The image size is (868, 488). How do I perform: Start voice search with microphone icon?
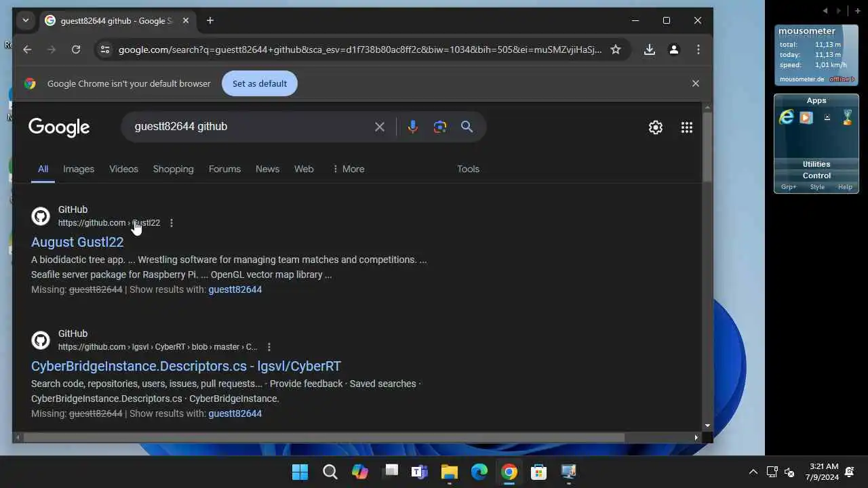(412, 127)
